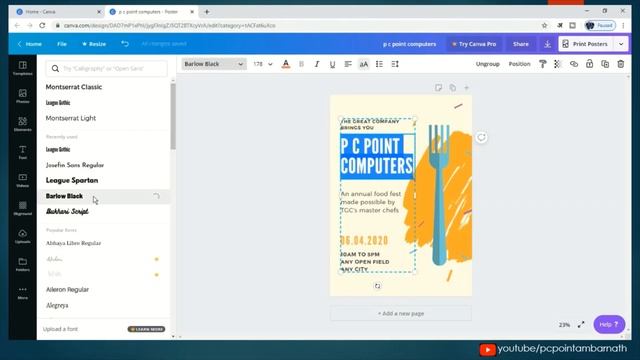The height and width of the screenshot is (360, 640).
Task: Select Aileron Regular font
Action: point(67,289)
